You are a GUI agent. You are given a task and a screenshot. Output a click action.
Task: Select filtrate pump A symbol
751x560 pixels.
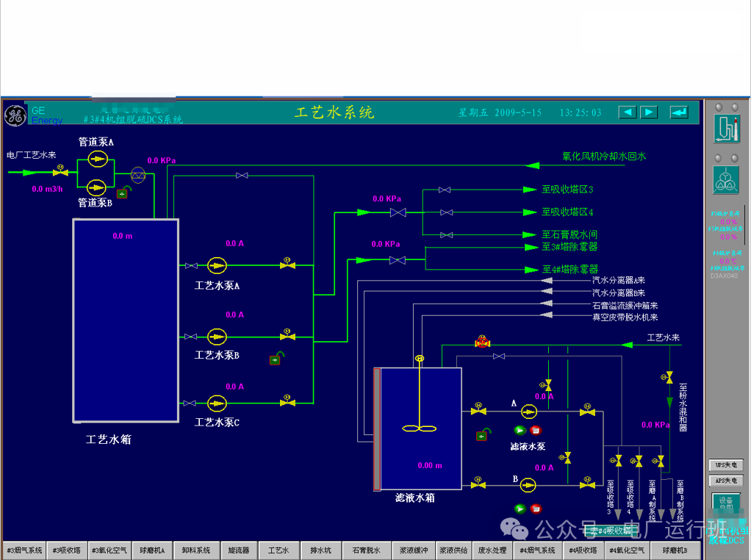(529, 411)
